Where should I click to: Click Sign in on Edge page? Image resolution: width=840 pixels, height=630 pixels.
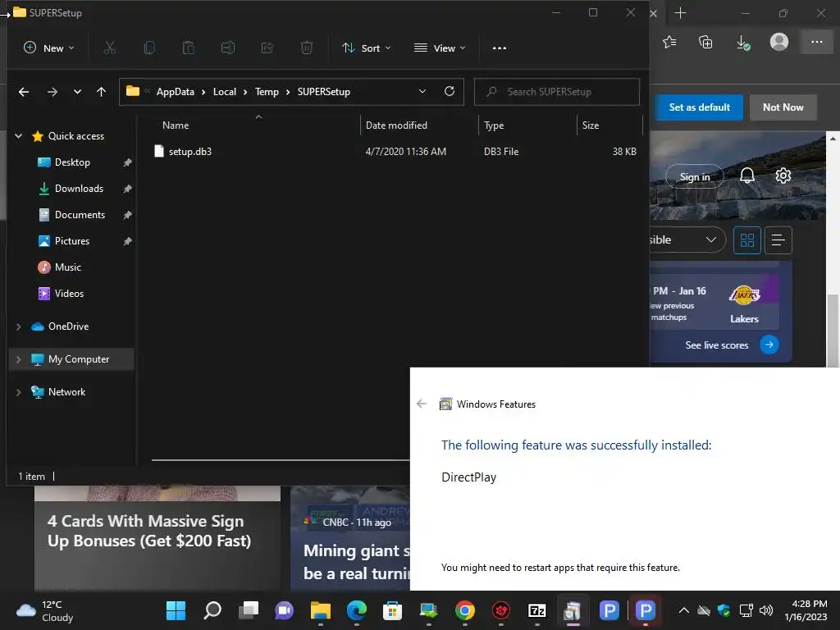tap(694, 177)
